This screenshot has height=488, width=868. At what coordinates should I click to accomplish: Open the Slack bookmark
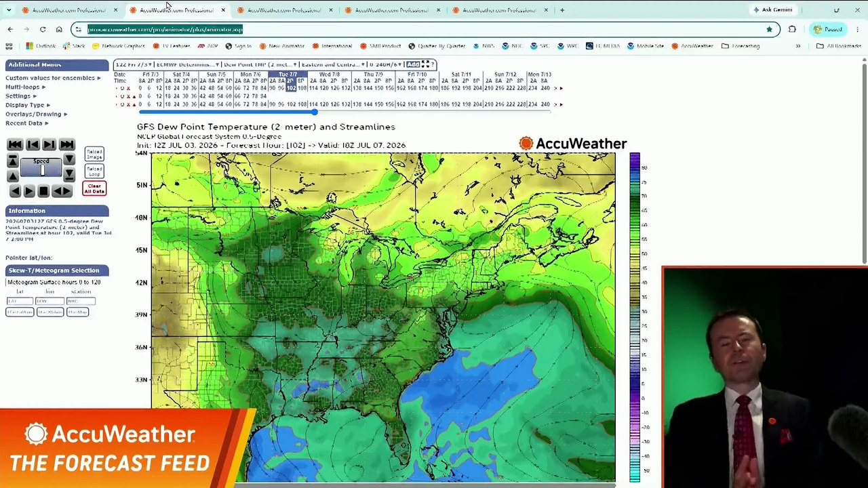click(74, 46)
